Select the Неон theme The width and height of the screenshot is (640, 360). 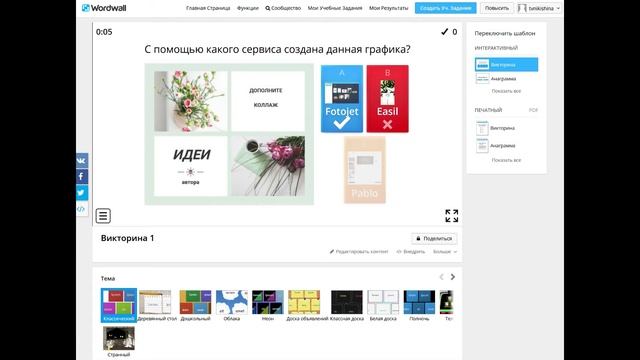pos(268,305)
